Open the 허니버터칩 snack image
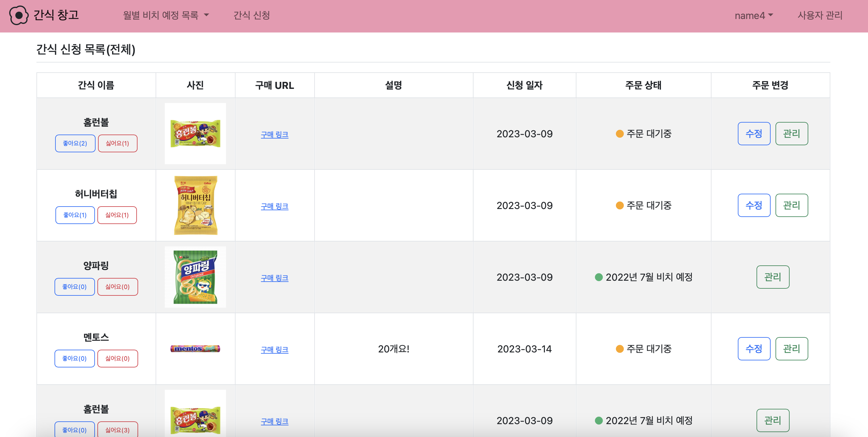 point(195,205)
